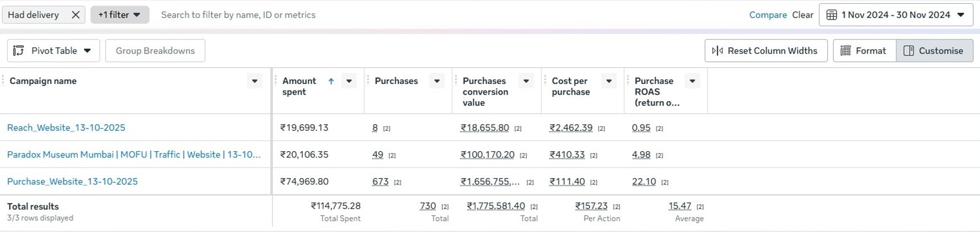Click the reset column widths icon
Viewport: 980px width, 232px height.
[717, 51]
